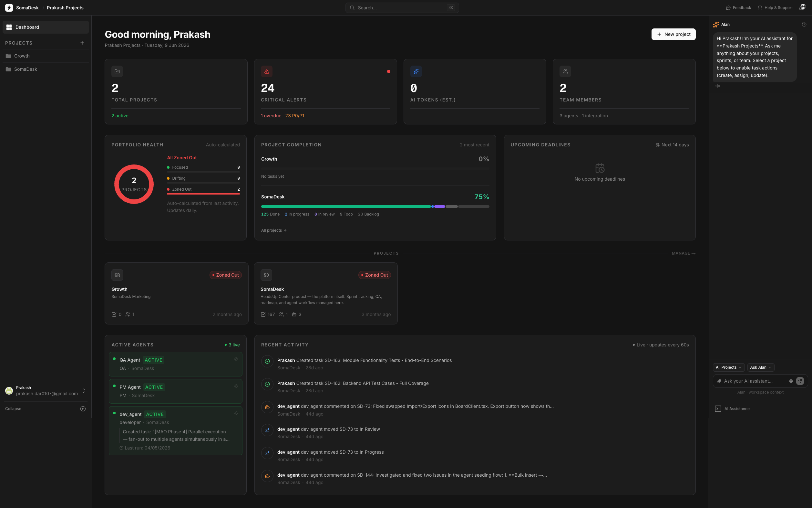Viewport: 812px width, 508px height.
Task: Open the SomaDesk project in sidebar
Action: (46, 69)
